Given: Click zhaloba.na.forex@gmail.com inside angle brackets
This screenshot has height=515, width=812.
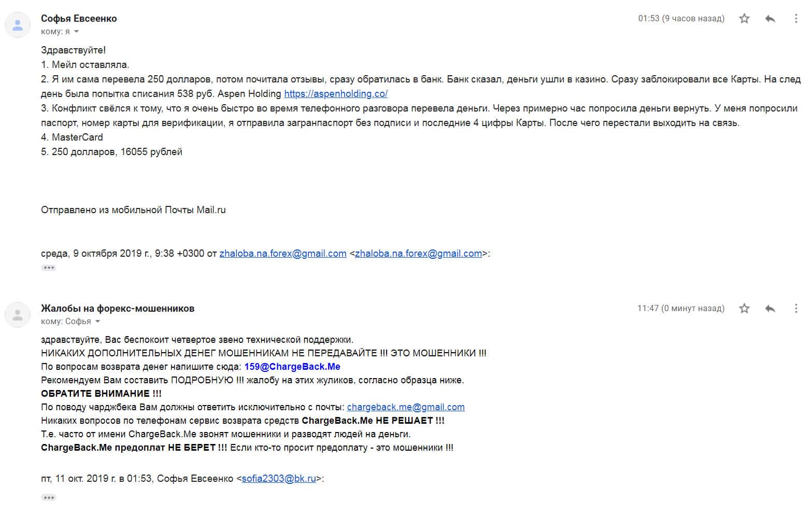Looking at the screenshot, I should 418,254.
